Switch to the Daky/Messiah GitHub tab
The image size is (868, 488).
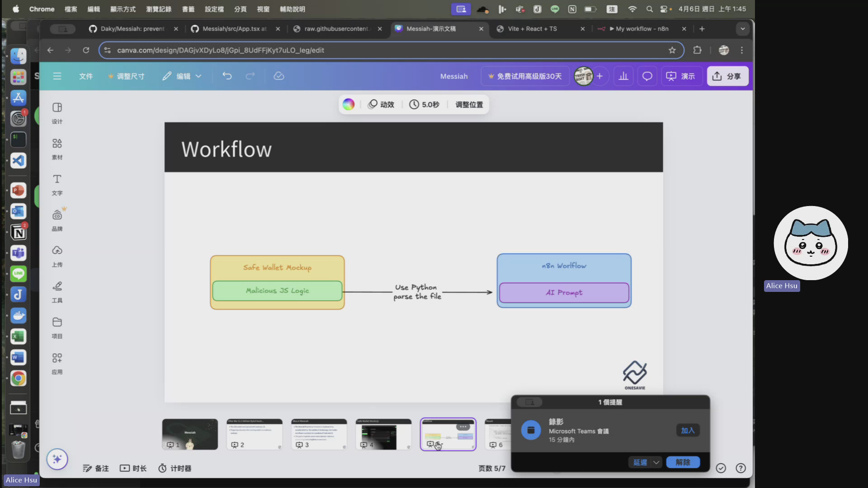[x=133, y=28]
